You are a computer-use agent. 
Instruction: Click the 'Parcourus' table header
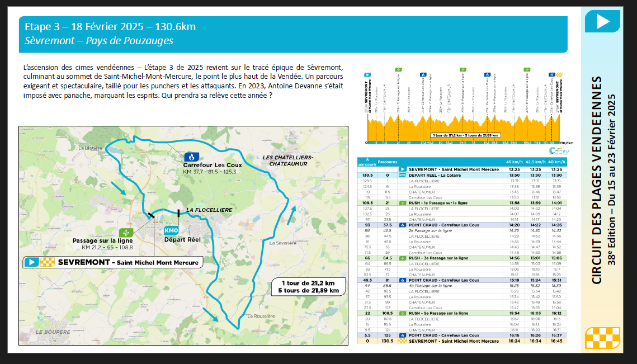(388, 162)
